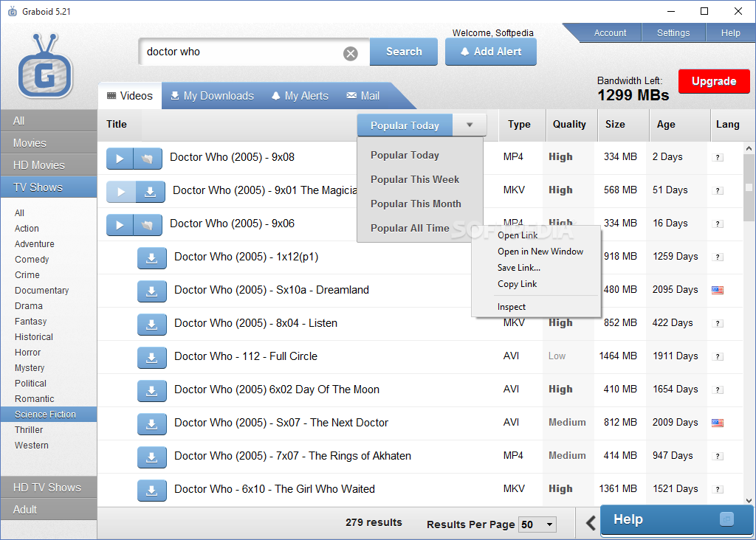The height and width of the screenshot is (540, 756).
Task: Choose Inspect from context menu
Action: tap(511, 307)
